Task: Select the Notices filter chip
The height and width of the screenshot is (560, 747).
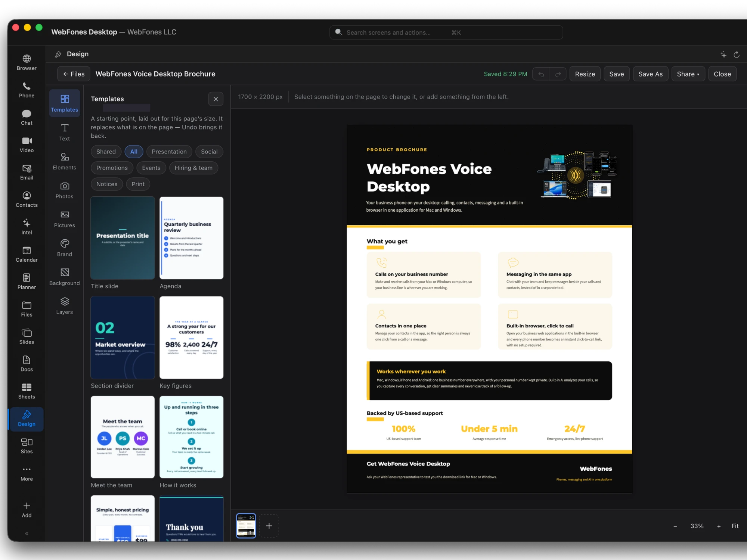Action: [107, 184]
